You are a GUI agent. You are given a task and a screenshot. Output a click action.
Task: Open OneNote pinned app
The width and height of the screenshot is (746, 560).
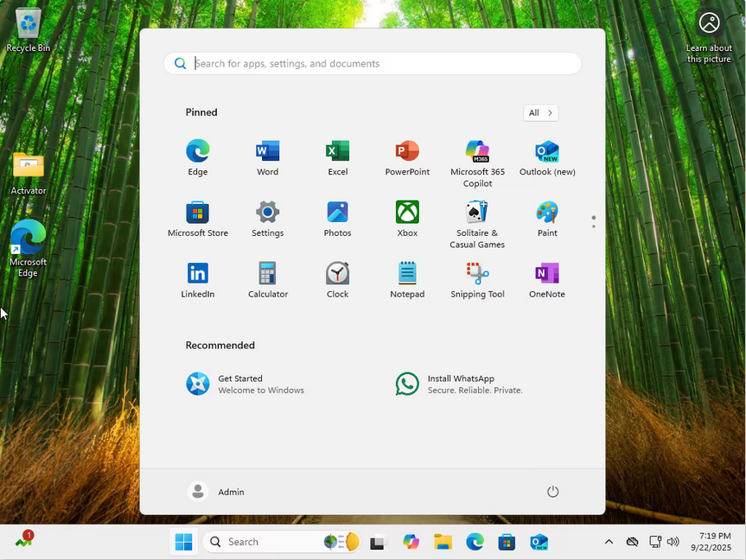pos(547,280)
